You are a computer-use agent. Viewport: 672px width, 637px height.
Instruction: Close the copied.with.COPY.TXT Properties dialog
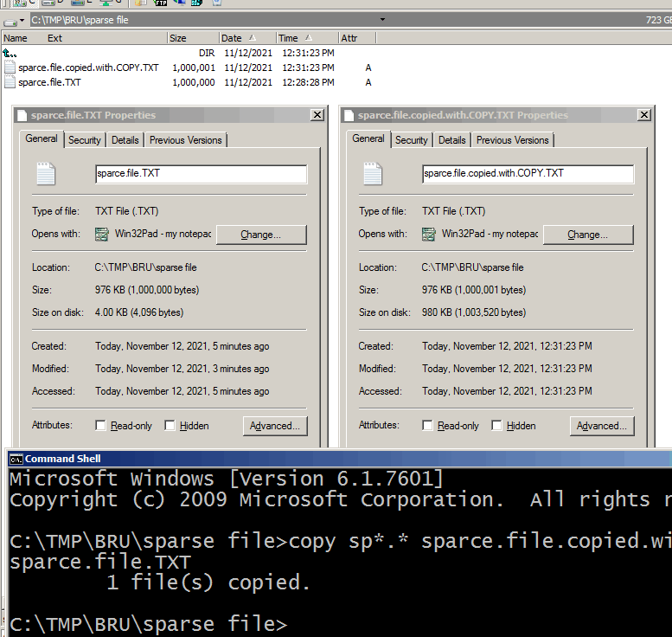point(644,115)
